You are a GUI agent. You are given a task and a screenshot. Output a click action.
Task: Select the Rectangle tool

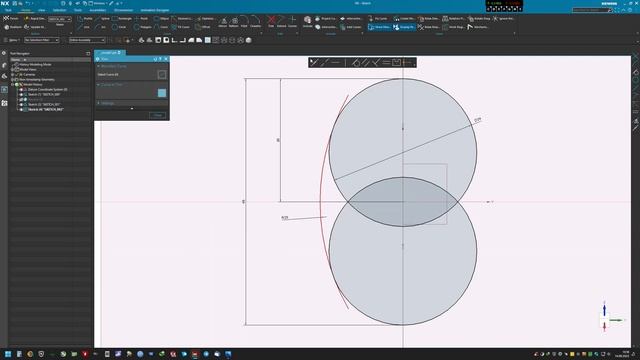[x=122, y=18]
